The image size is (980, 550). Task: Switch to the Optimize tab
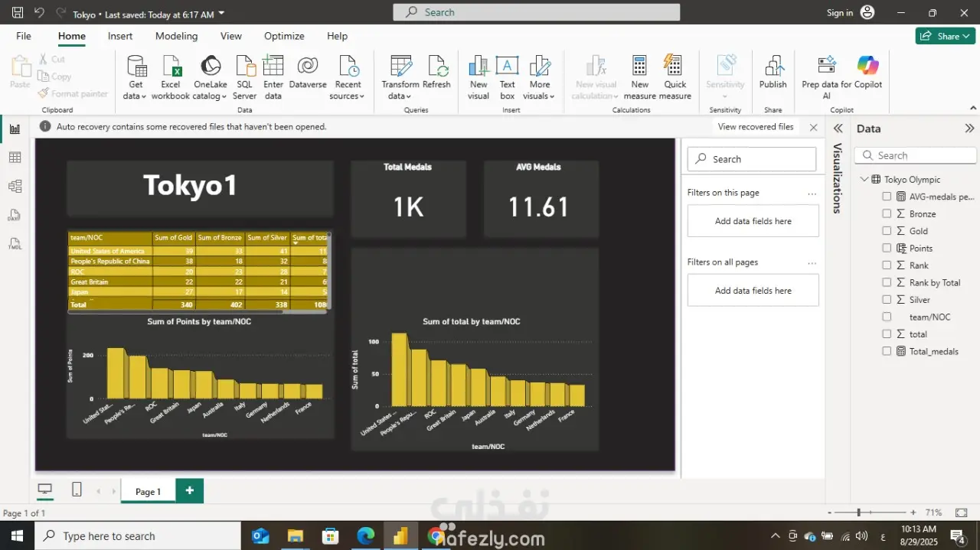point(284,36)
